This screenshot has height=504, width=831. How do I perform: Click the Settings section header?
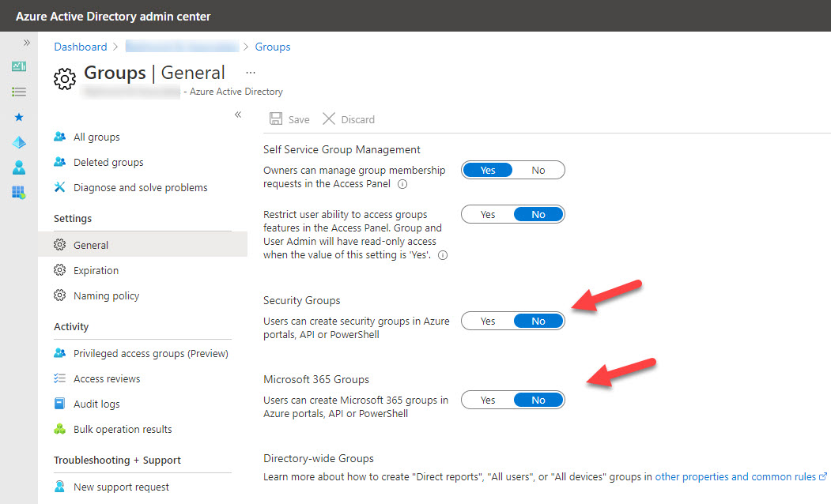73,219
